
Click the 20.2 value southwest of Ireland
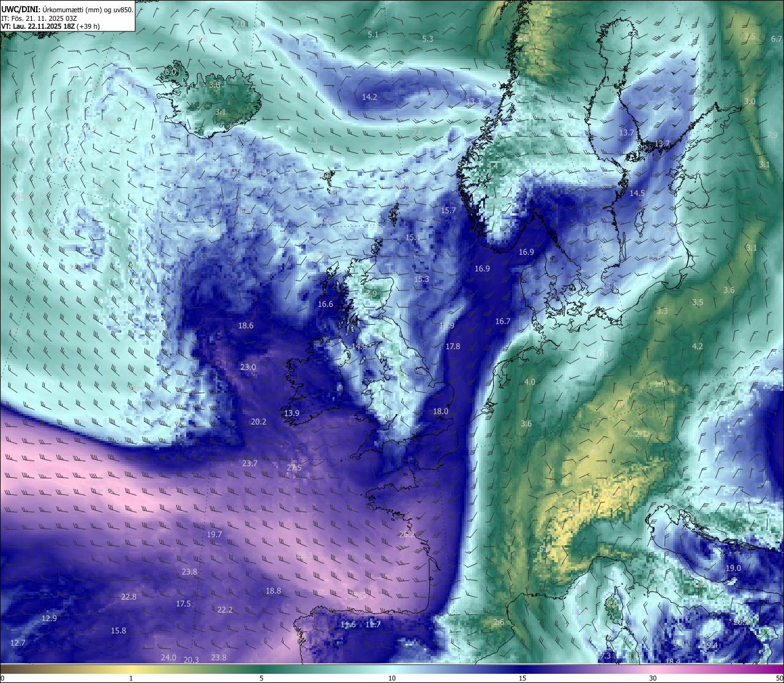point(258,421)
